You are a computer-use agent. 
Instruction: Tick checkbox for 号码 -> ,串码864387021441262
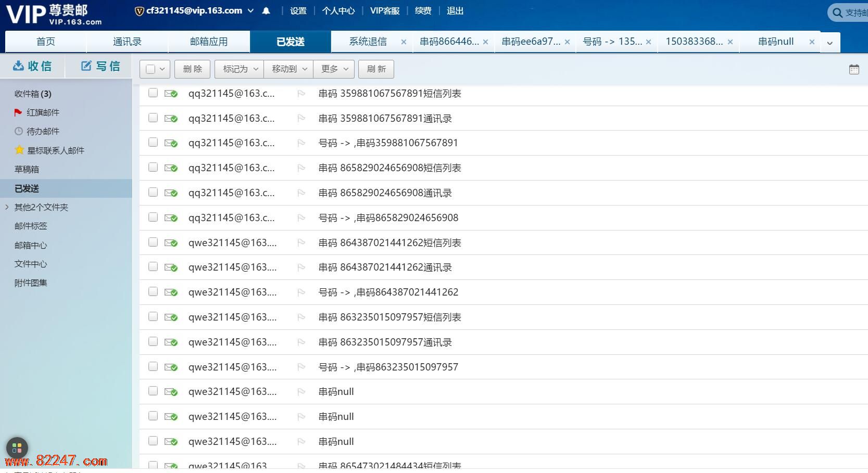(153, 292)
